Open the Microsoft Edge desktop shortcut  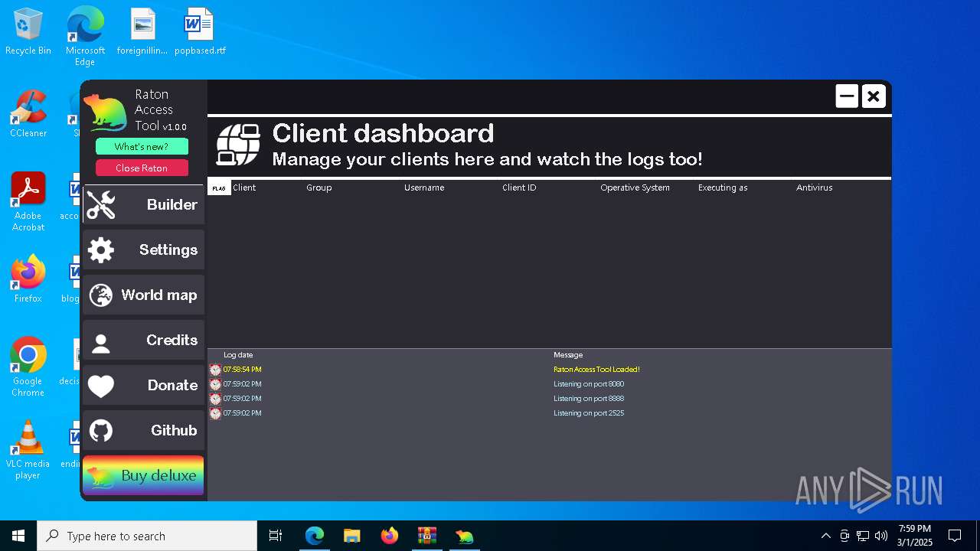[85, 36]
